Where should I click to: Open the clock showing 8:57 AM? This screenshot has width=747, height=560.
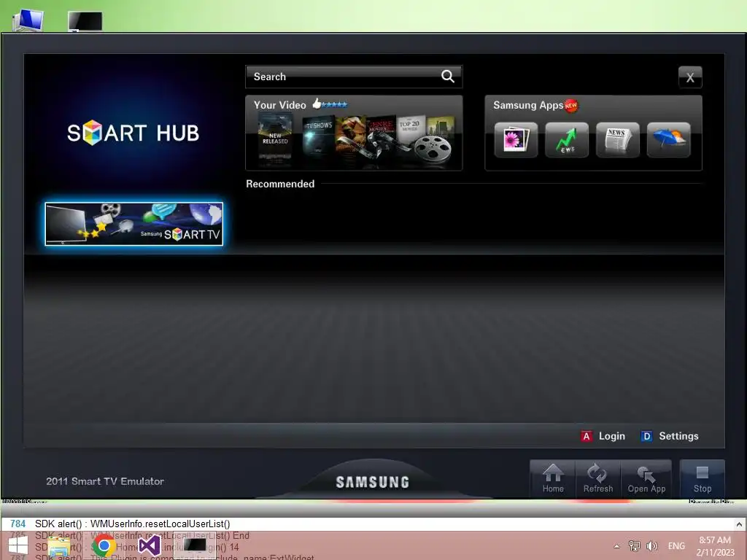(x=715, y=546)
